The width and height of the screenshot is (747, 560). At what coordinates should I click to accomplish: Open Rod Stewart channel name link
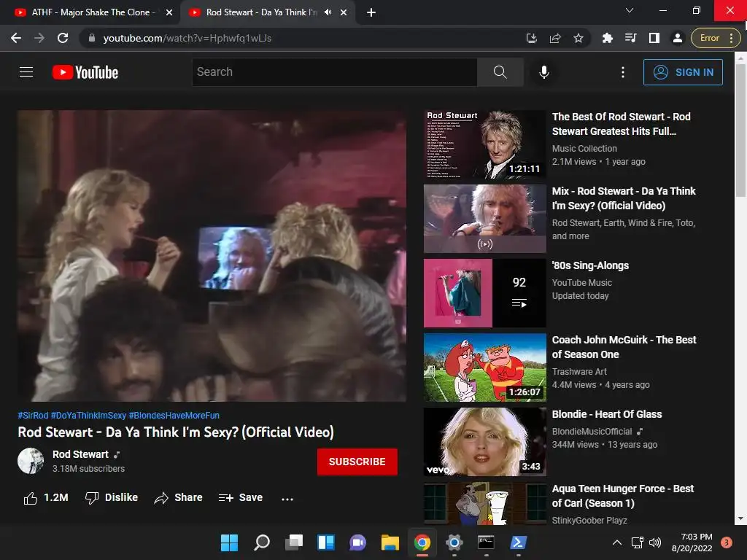80,454
